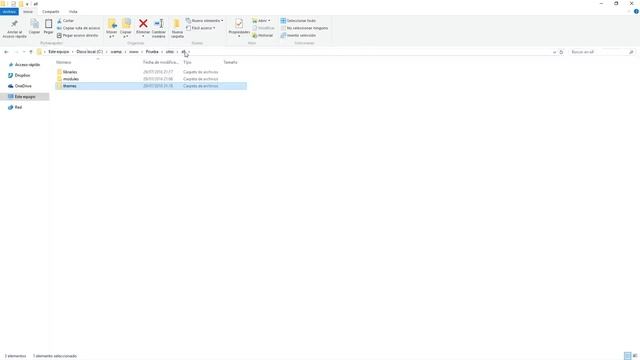Click the Cambiar nombre rename icon

tap(159, 23)
